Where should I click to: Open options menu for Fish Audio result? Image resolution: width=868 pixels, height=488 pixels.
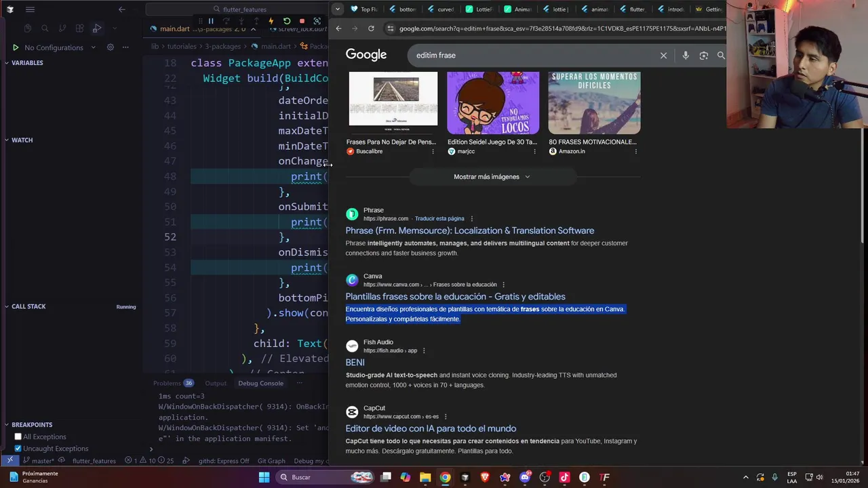(x=424, y=350)
